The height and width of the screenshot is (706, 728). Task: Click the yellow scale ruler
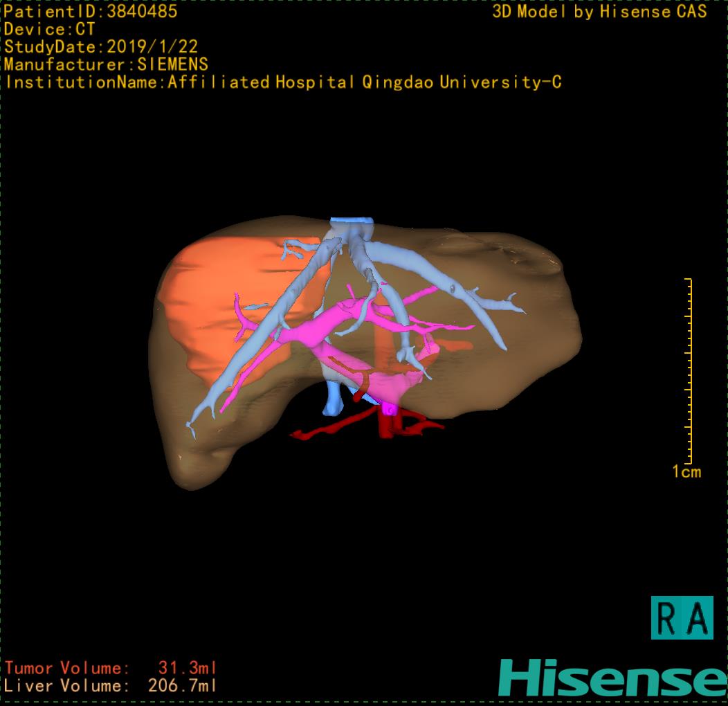(688, 371)
